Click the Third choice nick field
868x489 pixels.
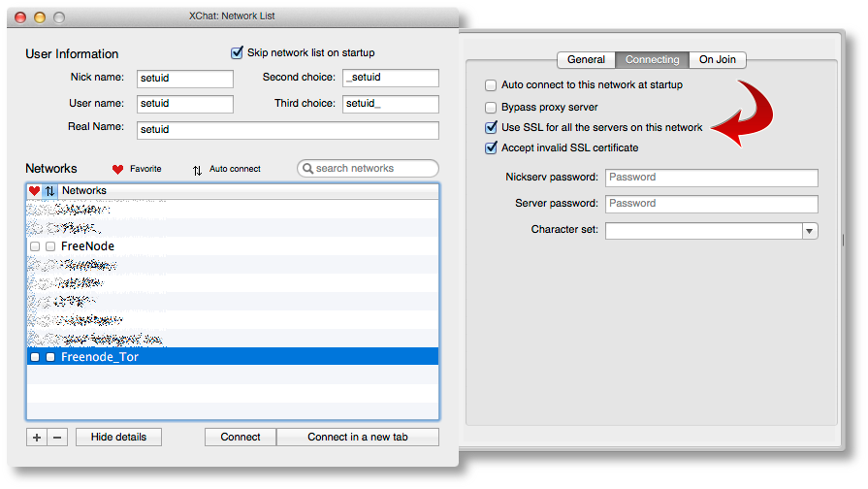[391, 104]
